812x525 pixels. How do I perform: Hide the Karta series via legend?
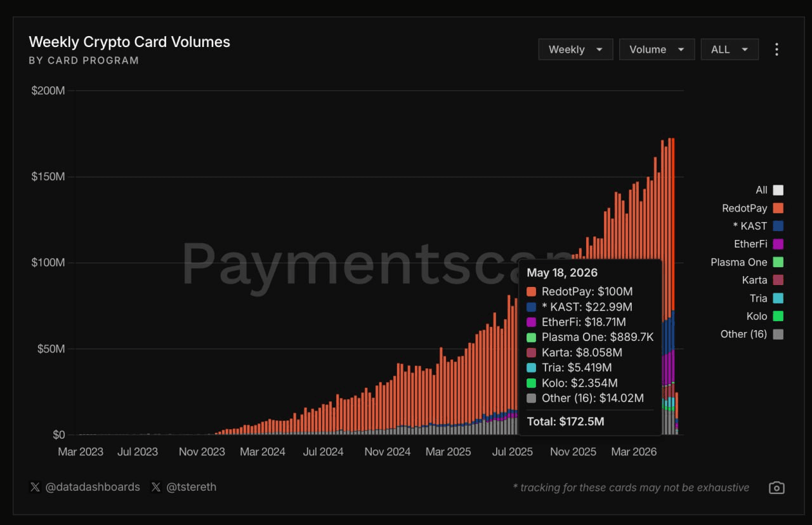click(x=763, y=280)
